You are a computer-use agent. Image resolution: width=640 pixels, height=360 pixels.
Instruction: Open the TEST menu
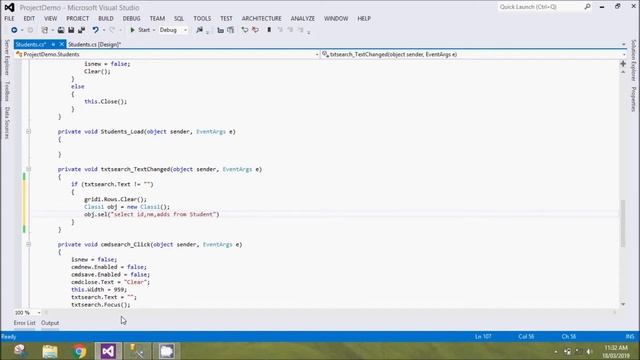pyautogui.click(x=226, y=19)
